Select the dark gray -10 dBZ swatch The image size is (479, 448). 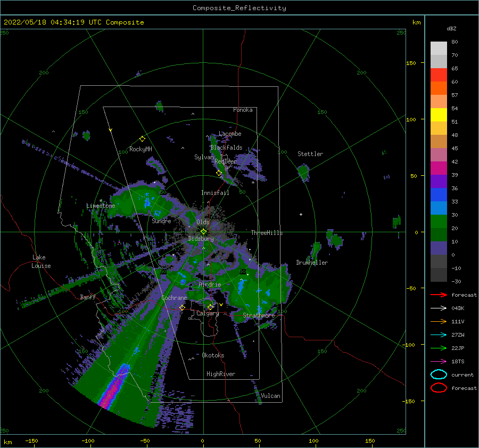(439, 275)
